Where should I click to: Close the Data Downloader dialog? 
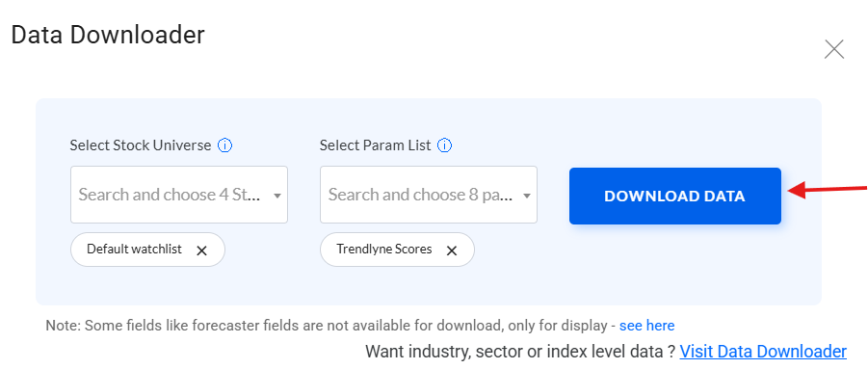coord(833,49)
